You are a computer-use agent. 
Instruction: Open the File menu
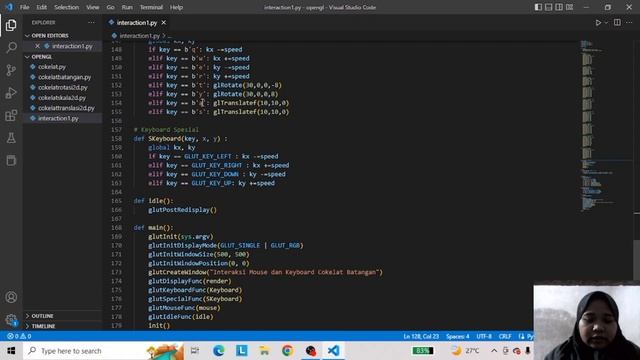(24, 7)
